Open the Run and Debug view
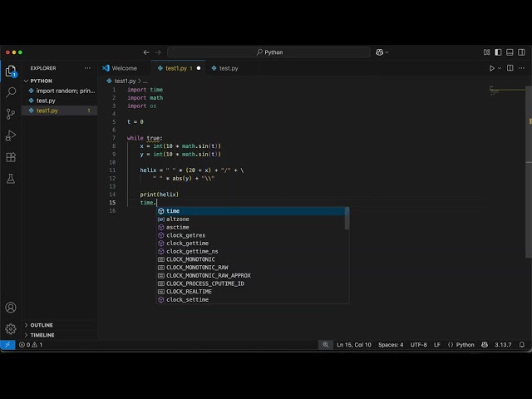 pos(11,135)
